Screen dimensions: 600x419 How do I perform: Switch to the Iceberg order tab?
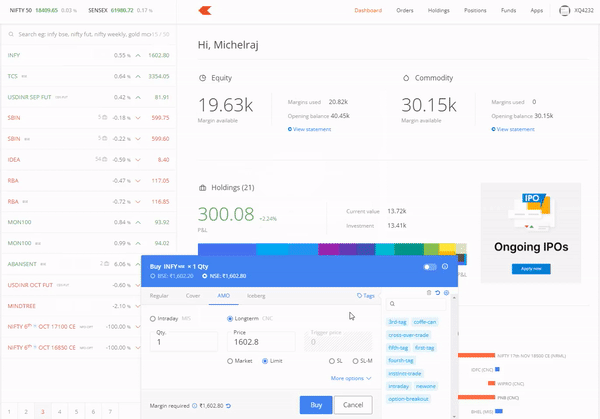click(x=256, y=296)
